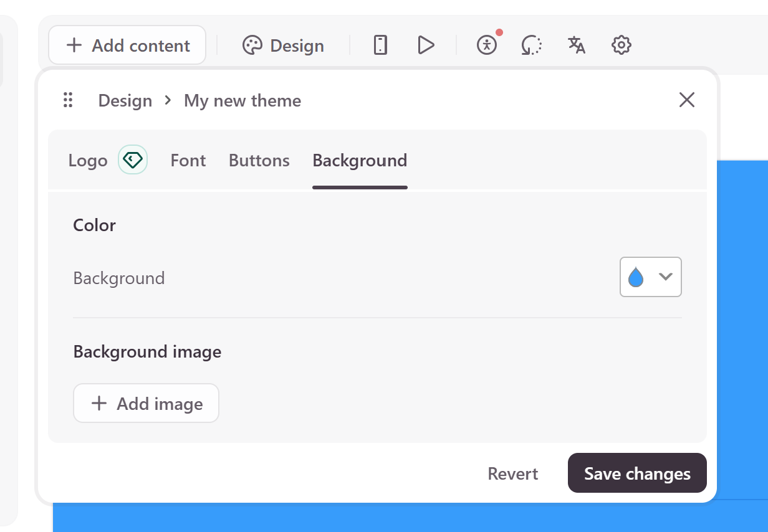Screen dimensions: 768x532
Task: Select 'My new theme' breadcrumb text
Action: [242, 100]
